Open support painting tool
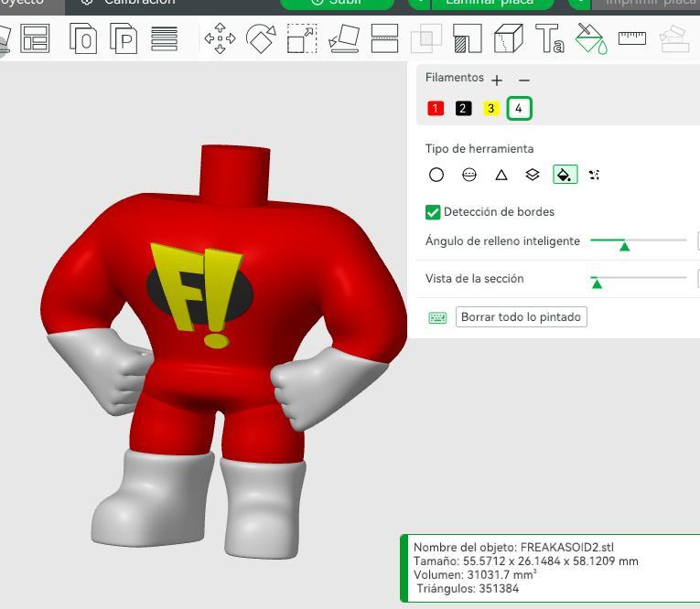This screenshot has height=609, width=700. (468, 38)
